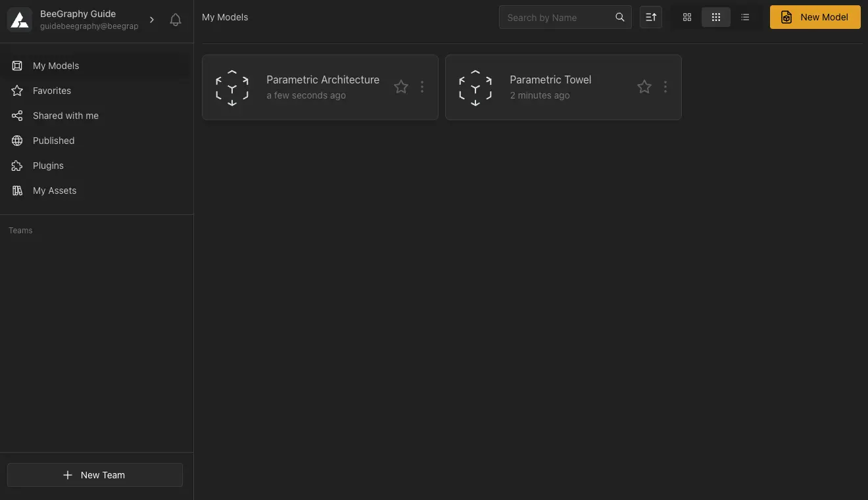Viewport: 868px width, 500px height.
Task: Click the search magnifier icon
Action: click(x=619, y=18)
